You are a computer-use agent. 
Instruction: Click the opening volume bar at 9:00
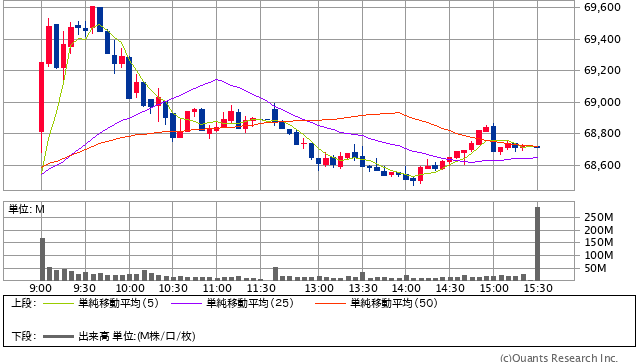tap(42, 259)
